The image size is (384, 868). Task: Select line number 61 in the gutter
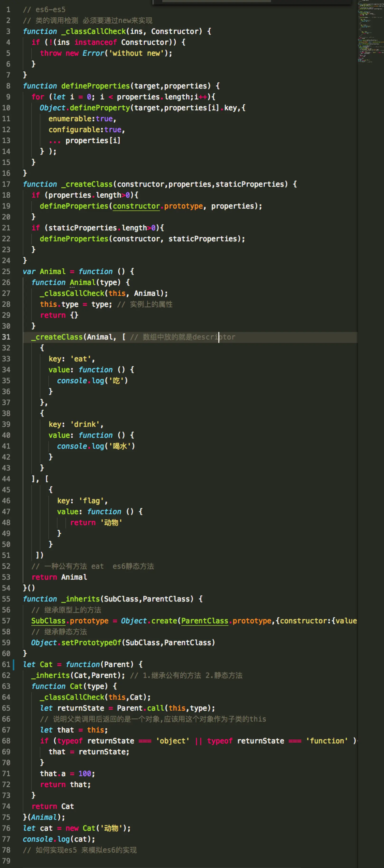pyautogui.click(x=6, y=664)
